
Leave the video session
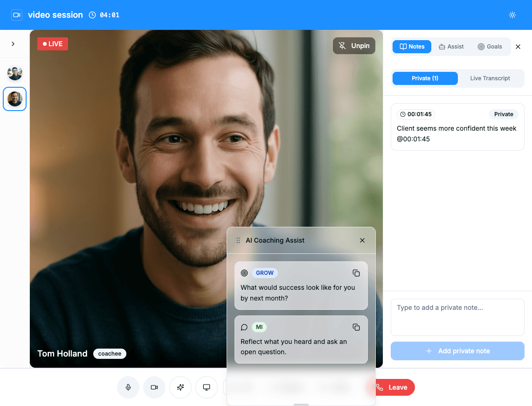click(x=392, y=387)
